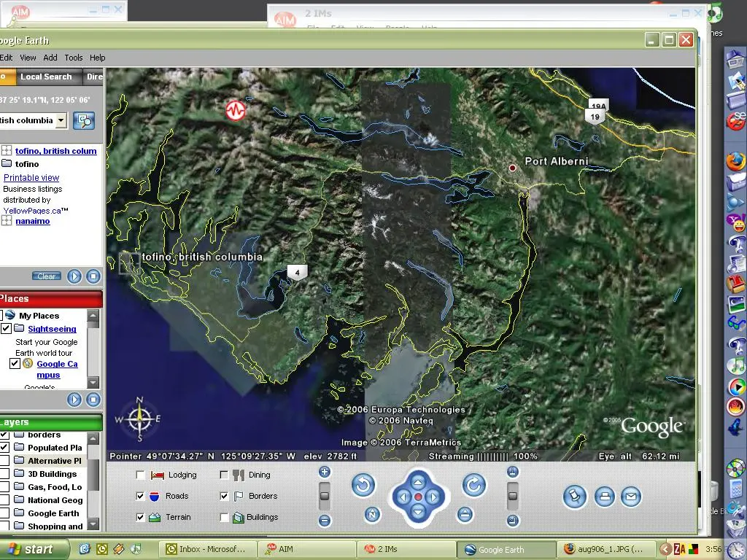Screen dimensions: 747x560
Task: Enable the Buildings checkbox
Action: click(224, 517)
